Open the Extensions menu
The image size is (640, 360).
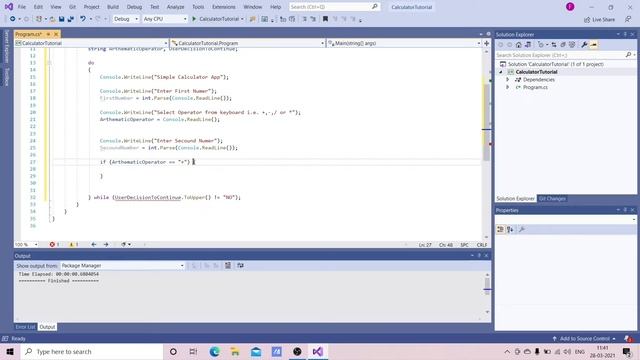click(224, 7)
